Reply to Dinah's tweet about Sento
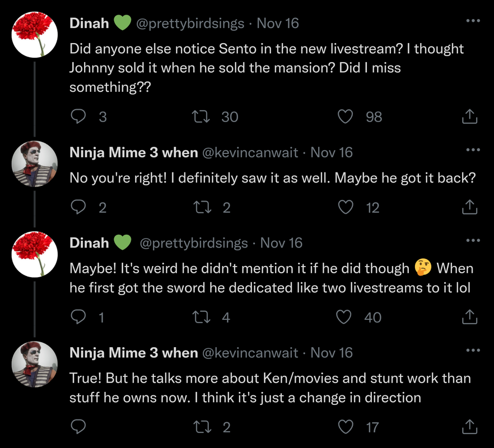 [x=79, y=116]
